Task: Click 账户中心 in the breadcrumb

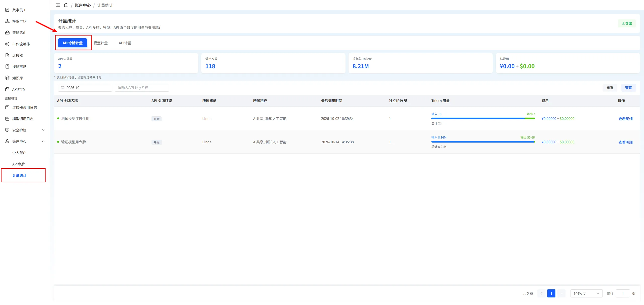Action: coord(83,5)
